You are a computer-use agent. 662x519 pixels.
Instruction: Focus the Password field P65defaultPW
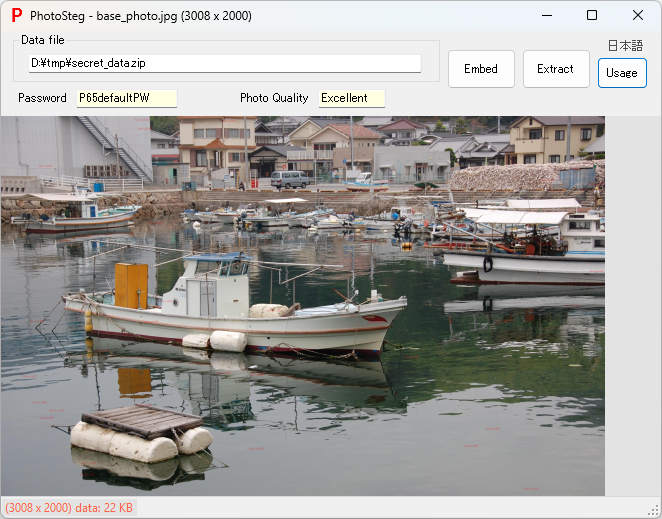pos(127,98)
